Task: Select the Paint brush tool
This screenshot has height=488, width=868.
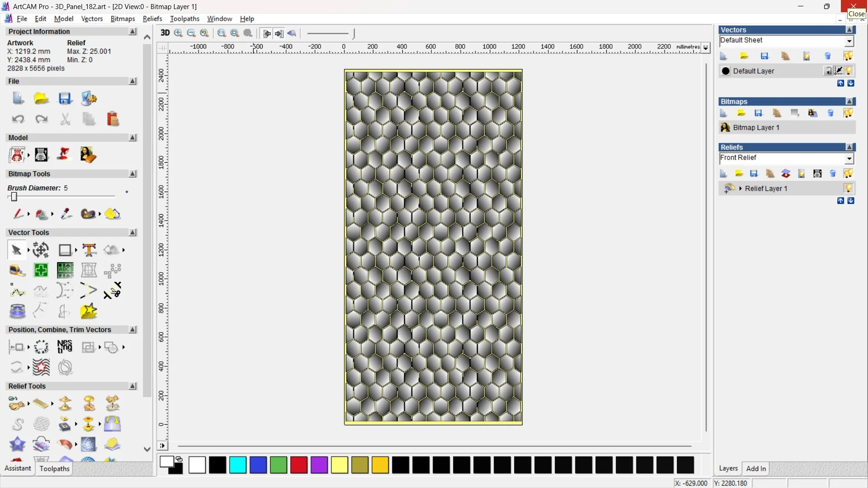Action: (18, 214)
